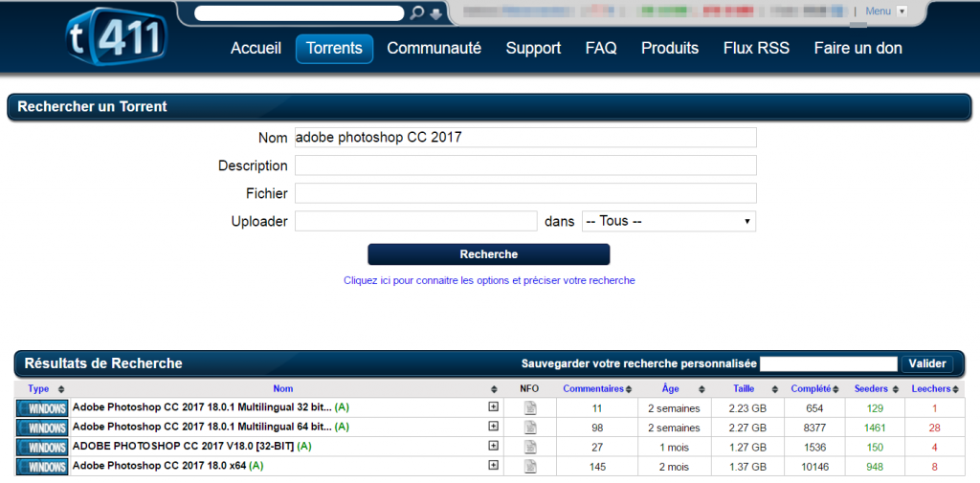Open the Menu dropdown in top right
Screen dimensions: 980x483
point(886,11)
